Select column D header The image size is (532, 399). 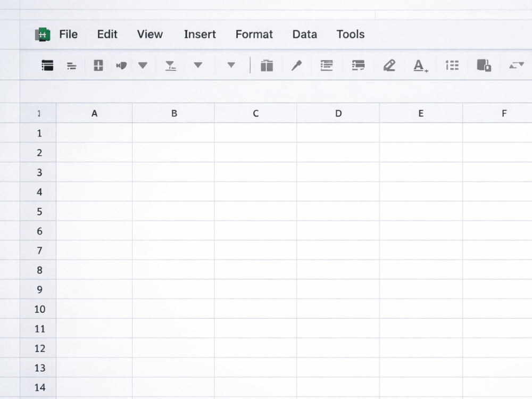coord(338,113)
